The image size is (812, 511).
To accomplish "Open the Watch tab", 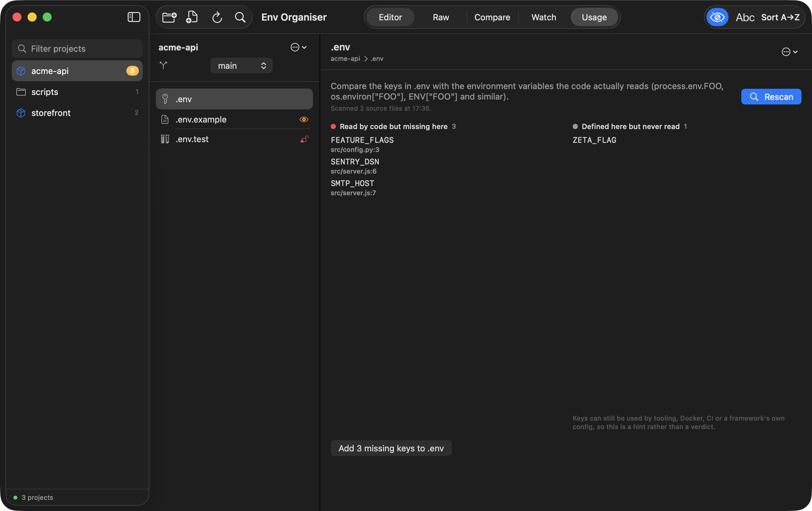I will point(544,17).
